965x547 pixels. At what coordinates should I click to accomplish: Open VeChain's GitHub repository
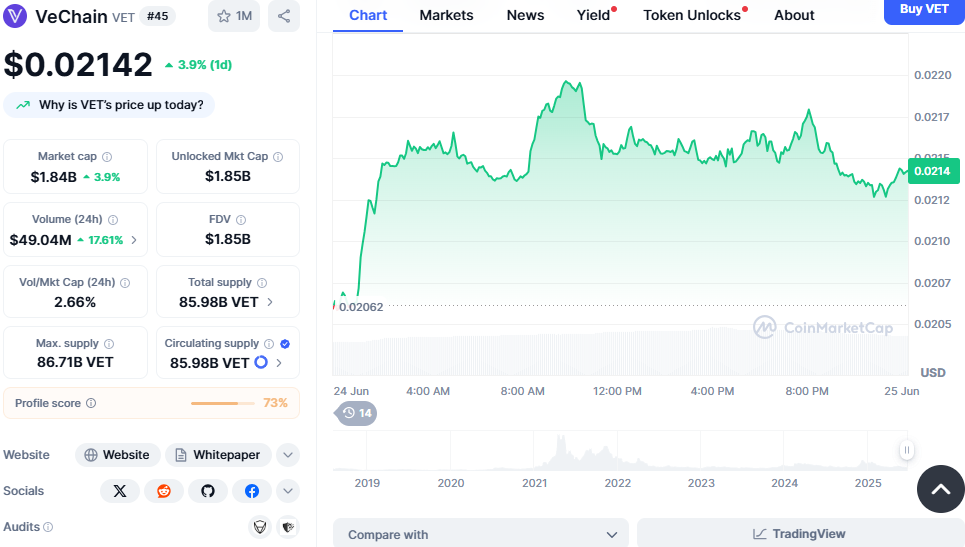[x=208, y=491]
